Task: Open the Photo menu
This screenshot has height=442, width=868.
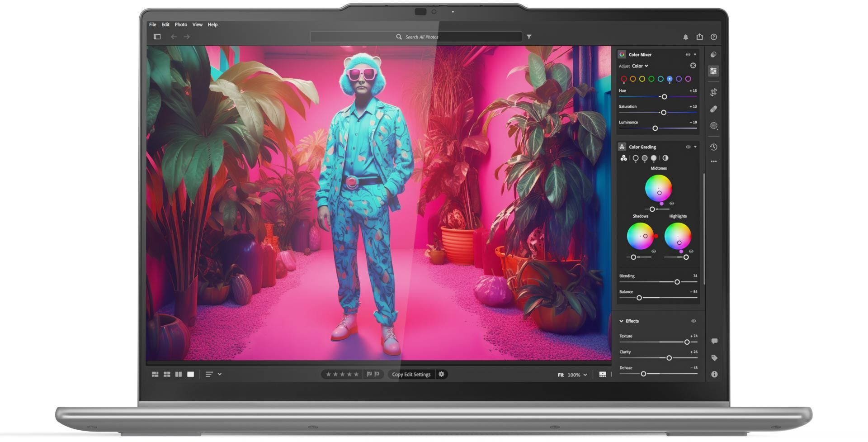Action: coord(180,24)
